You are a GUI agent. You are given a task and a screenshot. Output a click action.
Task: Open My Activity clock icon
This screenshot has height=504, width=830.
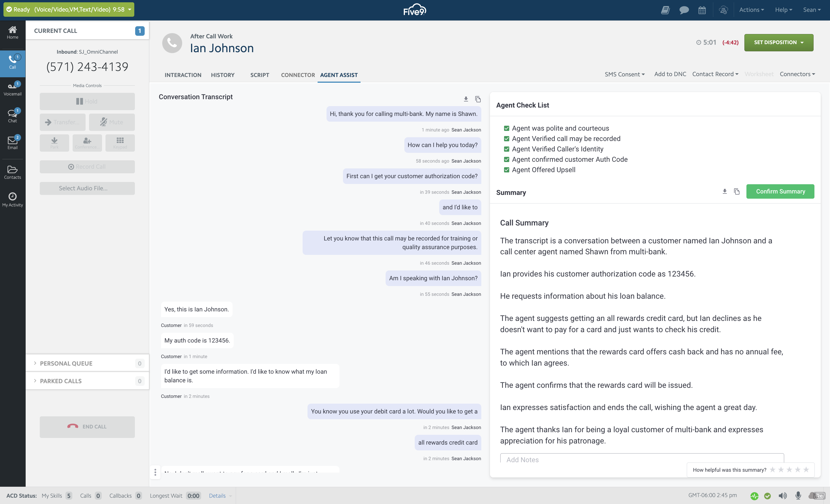[12, 200]
